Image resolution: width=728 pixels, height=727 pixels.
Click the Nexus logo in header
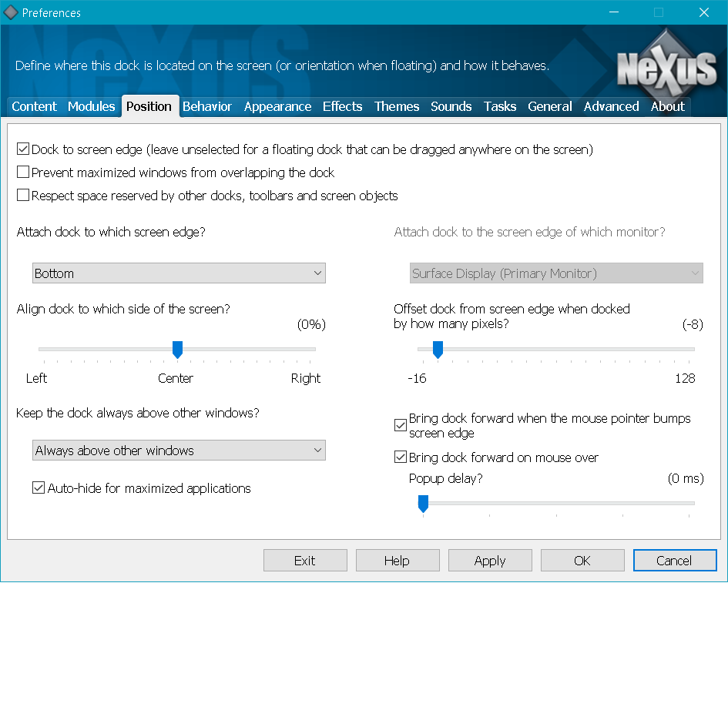666,68
